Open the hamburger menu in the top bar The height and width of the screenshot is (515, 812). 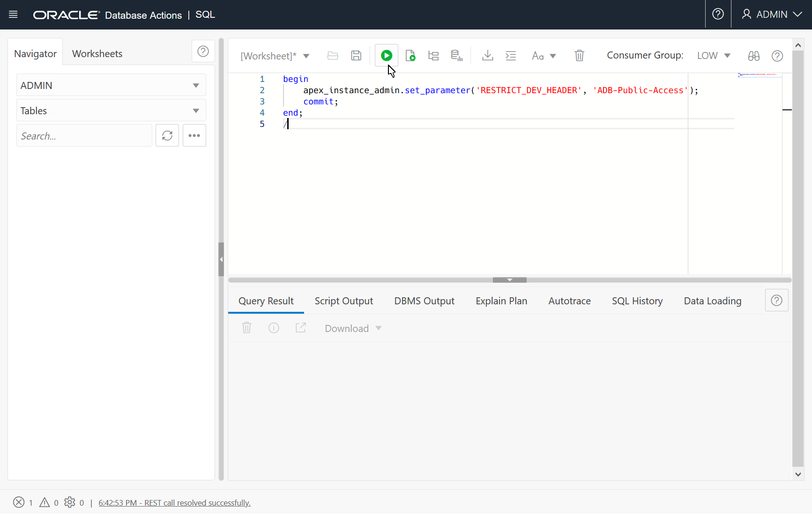tap(13, 14)
